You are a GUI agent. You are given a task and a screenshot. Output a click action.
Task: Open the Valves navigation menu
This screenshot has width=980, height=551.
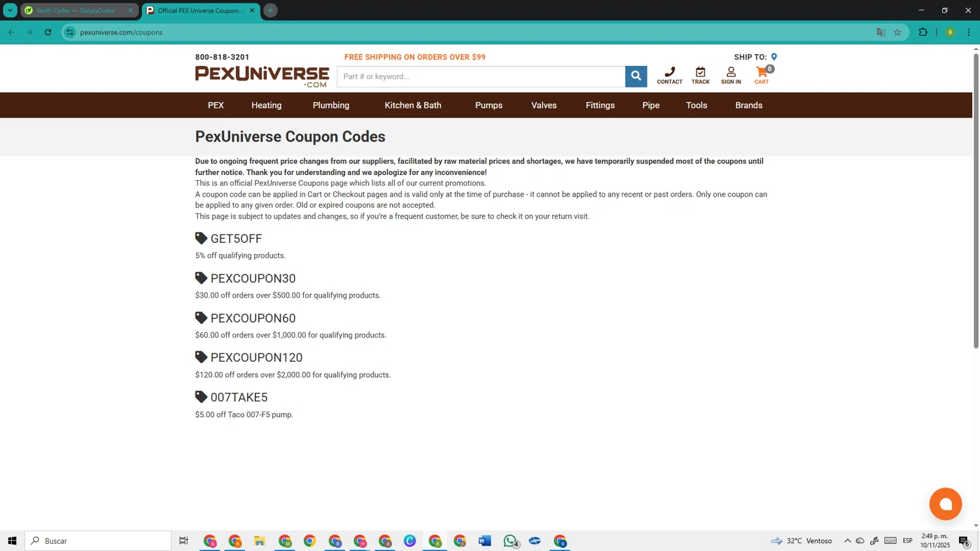544,105
